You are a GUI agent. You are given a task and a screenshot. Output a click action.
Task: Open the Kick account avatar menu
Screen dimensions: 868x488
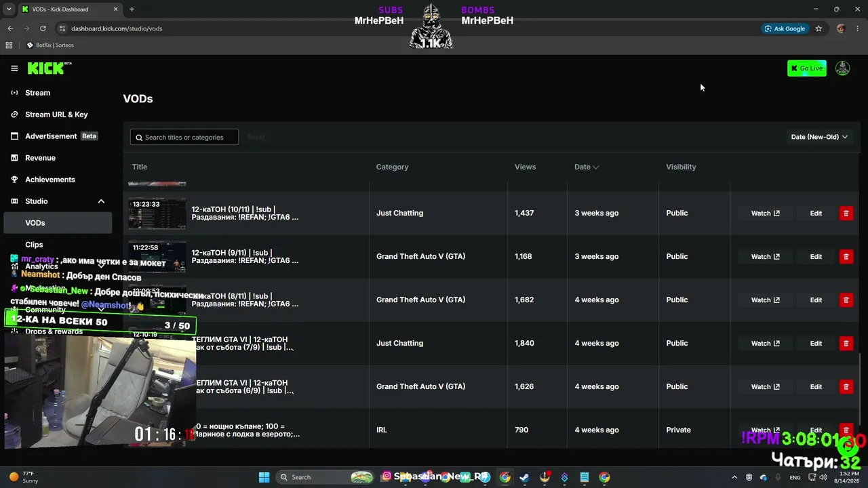point(842,68)
